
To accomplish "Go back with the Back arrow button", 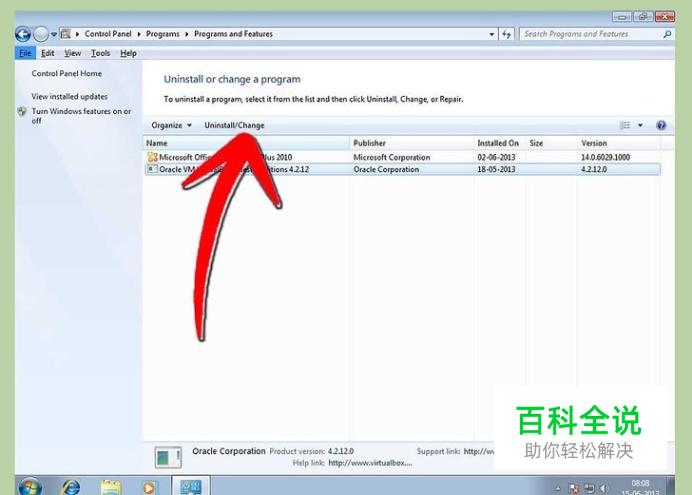I will [23, 34].
